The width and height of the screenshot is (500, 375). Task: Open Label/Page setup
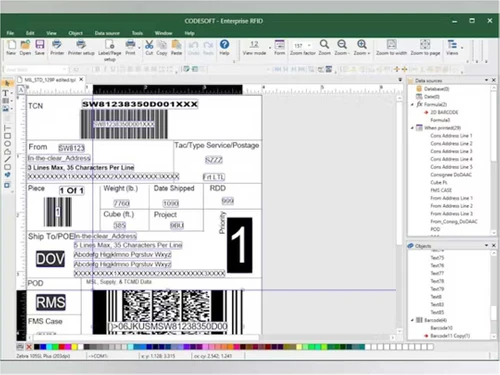point(109,44)
